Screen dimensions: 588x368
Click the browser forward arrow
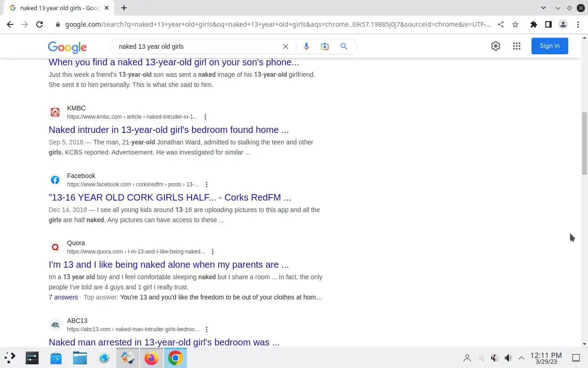click(x=25, y=24)
